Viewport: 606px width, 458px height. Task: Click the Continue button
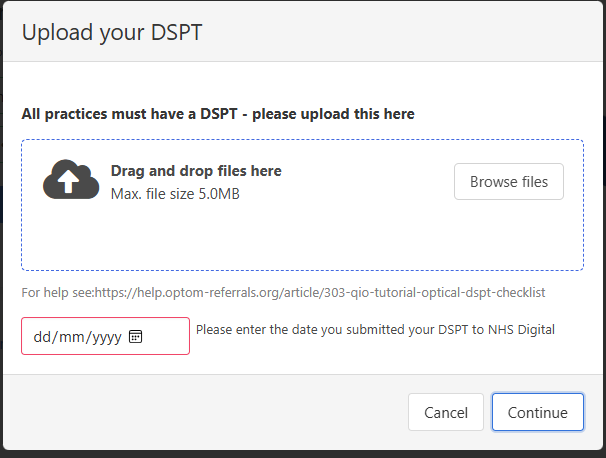(537, 412)
